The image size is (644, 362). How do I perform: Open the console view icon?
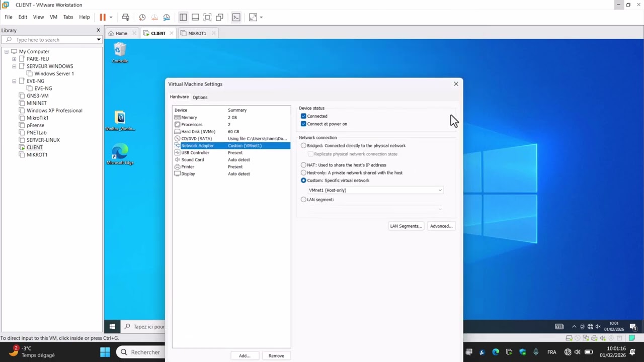(236, 17)
